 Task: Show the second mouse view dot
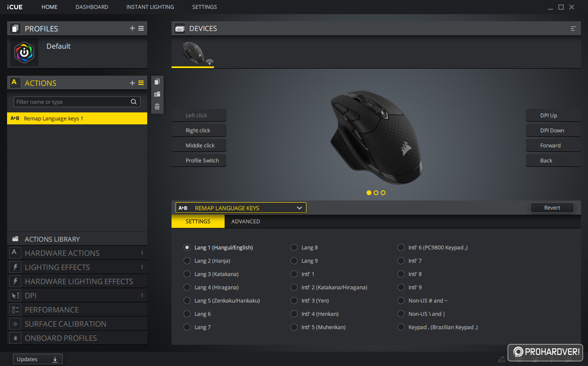point(376,193)
